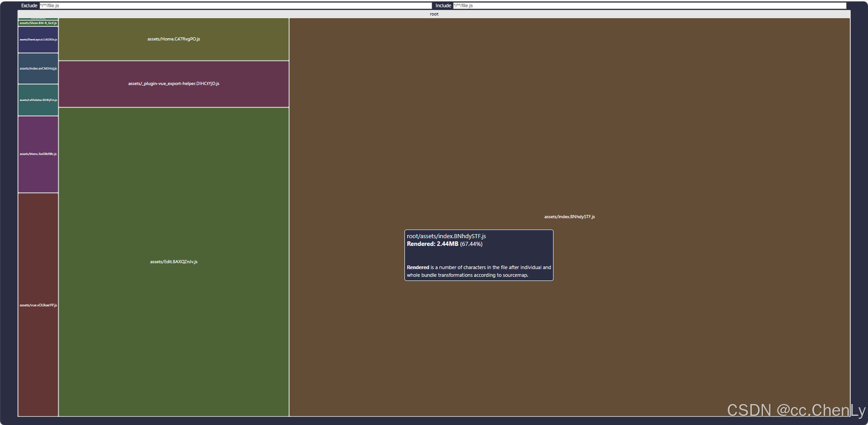Select the assets/Show.BM-8_GcK.js block
This screenshot has height=425, width=868.
38,23
